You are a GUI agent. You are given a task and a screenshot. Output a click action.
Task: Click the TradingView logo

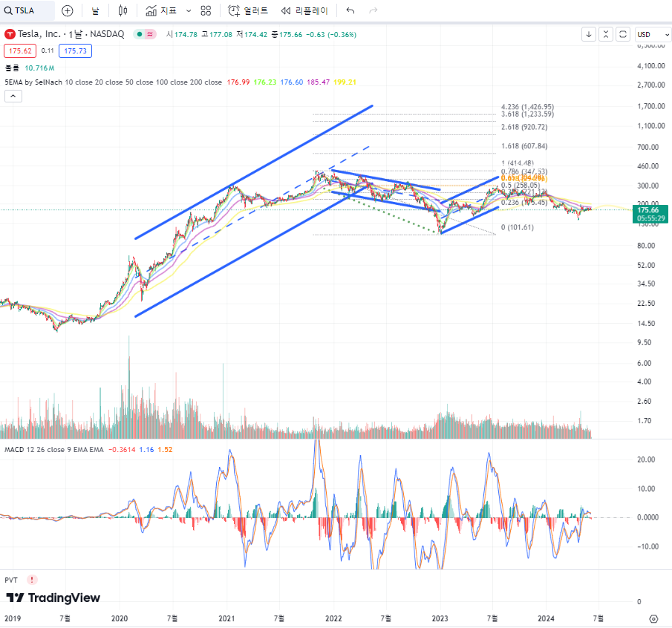pyautogui.click(x=53, y=598)
